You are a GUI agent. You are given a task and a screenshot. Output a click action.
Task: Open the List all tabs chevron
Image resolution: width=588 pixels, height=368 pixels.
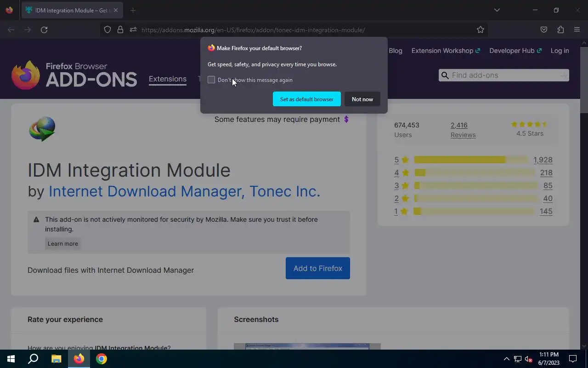[497, 10]
